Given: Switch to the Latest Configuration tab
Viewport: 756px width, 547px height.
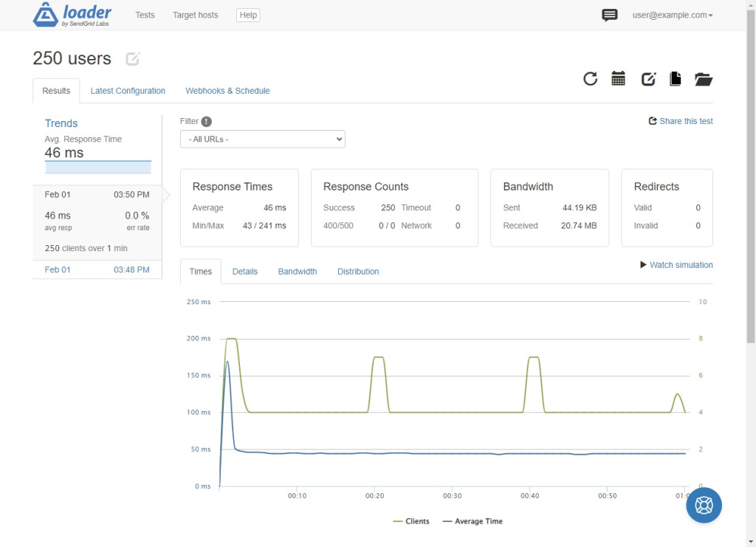Looking at the screenshot, I should 128,91.
